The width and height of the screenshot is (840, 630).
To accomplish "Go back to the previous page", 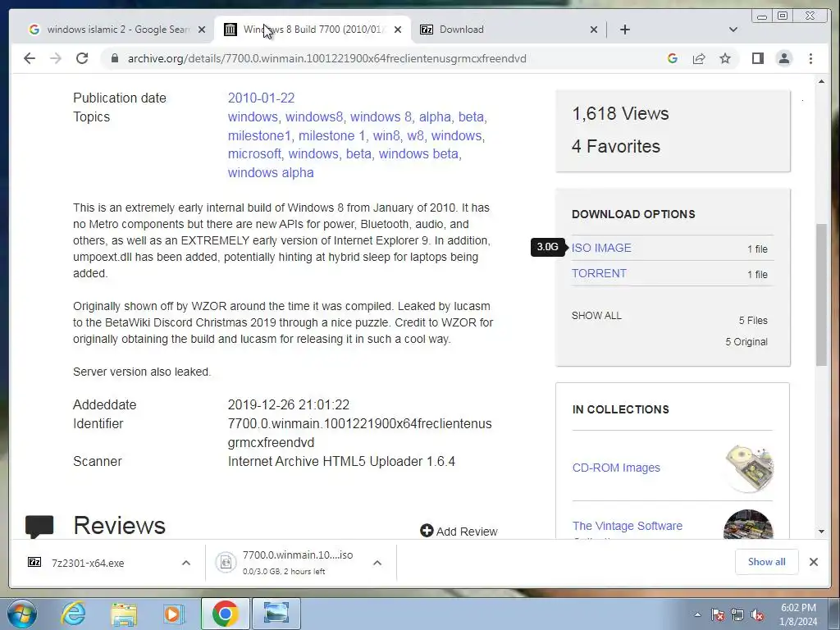I will 30,58.
